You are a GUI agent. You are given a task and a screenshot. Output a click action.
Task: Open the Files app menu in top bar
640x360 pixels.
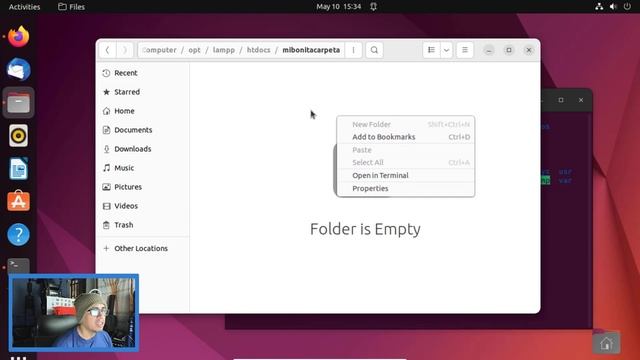(x=71, y=7)
